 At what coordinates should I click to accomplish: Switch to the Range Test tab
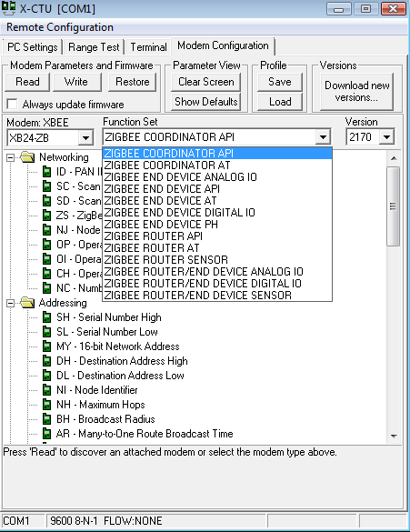(94, 46)
